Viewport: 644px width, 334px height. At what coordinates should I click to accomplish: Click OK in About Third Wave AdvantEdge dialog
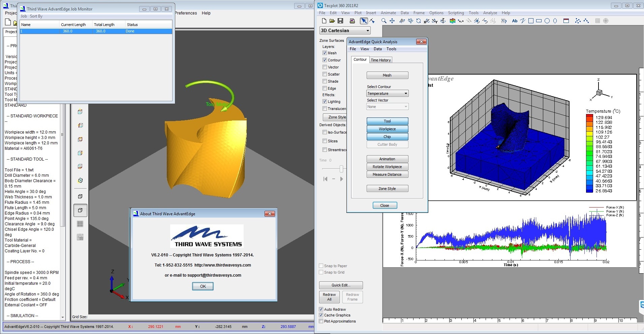tap(203, 286)
